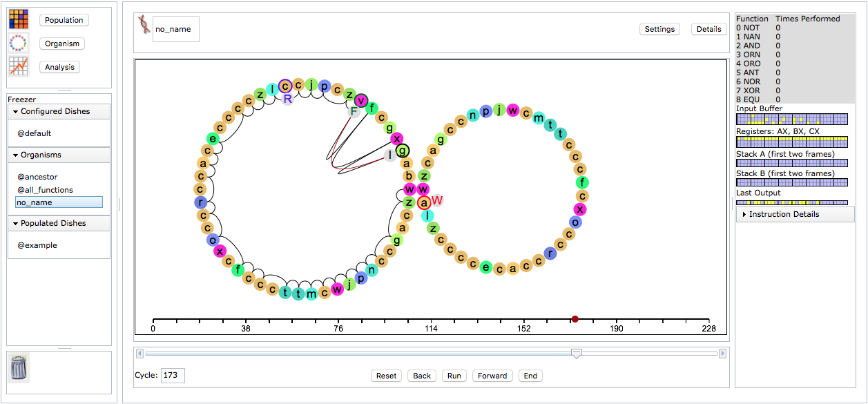Select @example populated dish
This screenshot has height=404, width=868.
(x=37, y=245)
